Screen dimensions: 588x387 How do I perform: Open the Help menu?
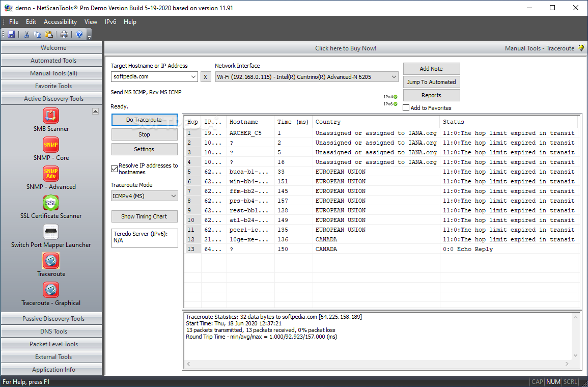(130, 22)
